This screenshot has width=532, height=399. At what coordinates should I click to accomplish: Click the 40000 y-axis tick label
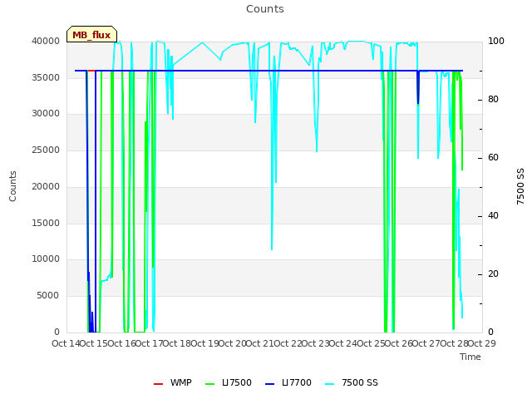tap(46, 41)
